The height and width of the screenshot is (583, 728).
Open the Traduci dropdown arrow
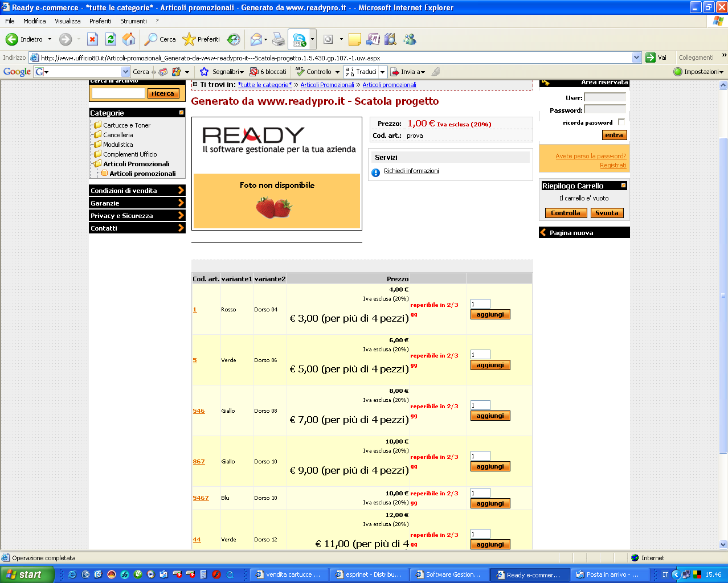point(383,72)
